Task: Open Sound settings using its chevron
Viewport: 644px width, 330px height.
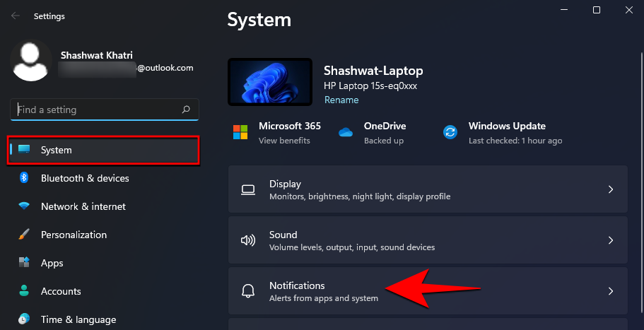Action: click(x=611, y=240)
